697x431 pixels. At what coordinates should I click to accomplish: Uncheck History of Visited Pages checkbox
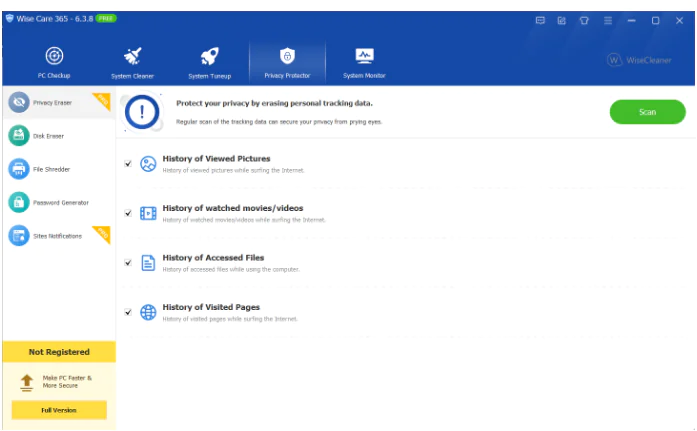coord(128,312)
